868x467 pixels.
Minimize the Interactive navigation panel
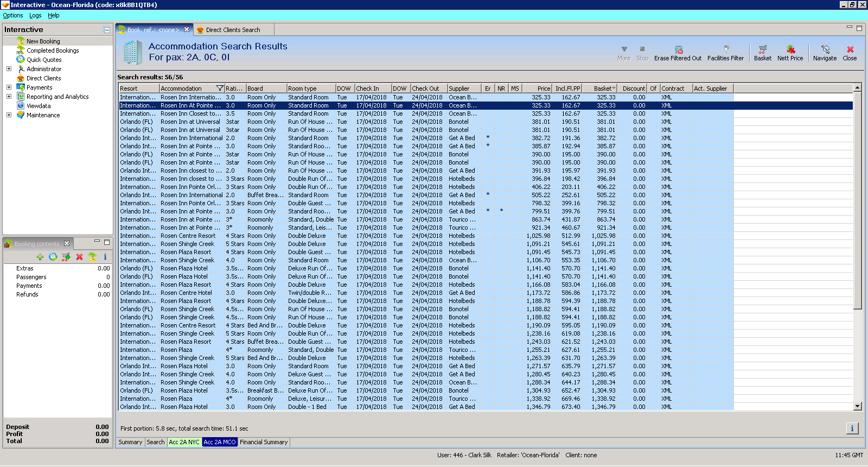tap(107, 30)
